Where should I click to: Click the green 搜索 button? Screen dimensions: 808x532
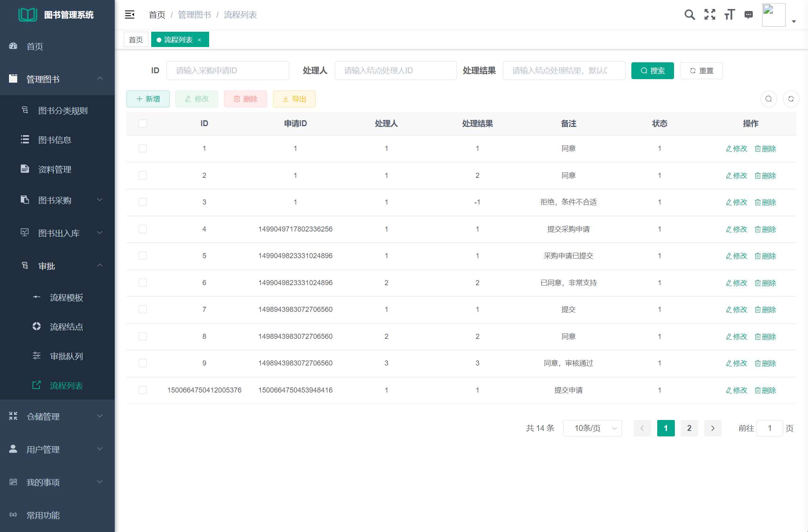[x=652, y=71]
